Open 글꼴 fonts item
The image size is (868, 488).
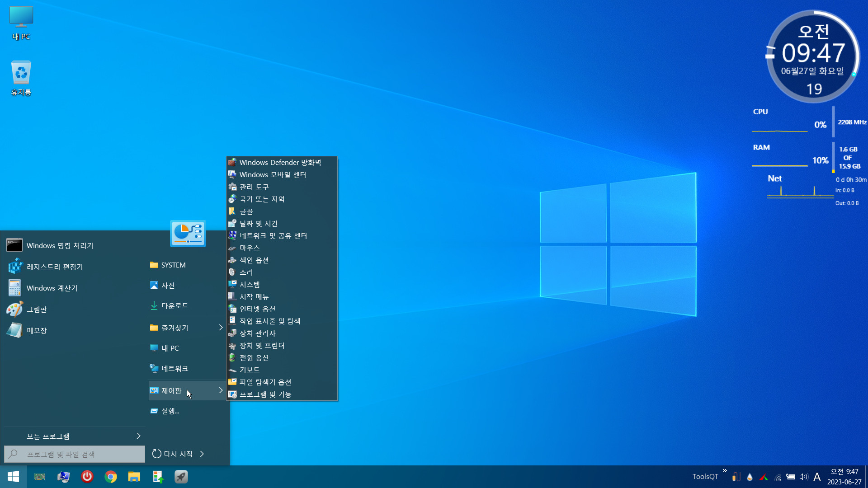(282, 211)
